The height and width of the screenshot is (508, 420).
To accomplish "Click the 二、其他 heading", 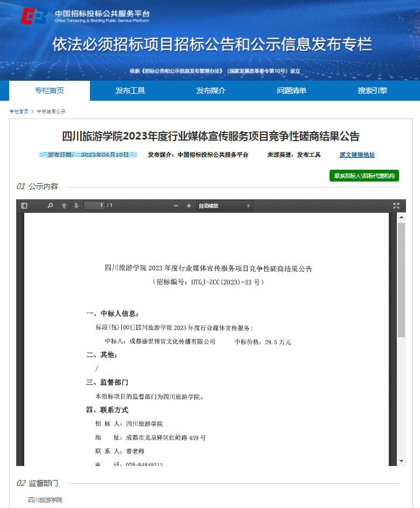I will [x=102, y=355].
